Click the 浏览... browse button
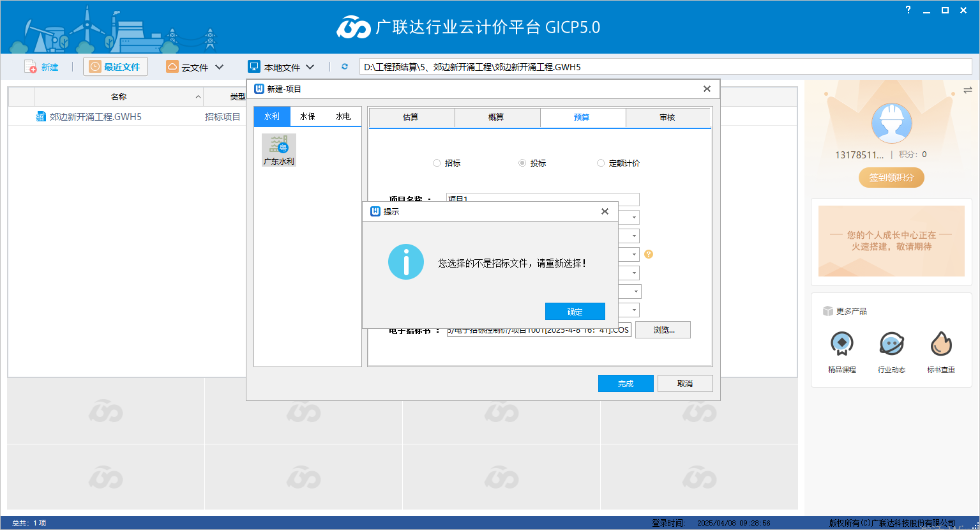The width and height of the screenshot is (980, 530). [663, 330]
